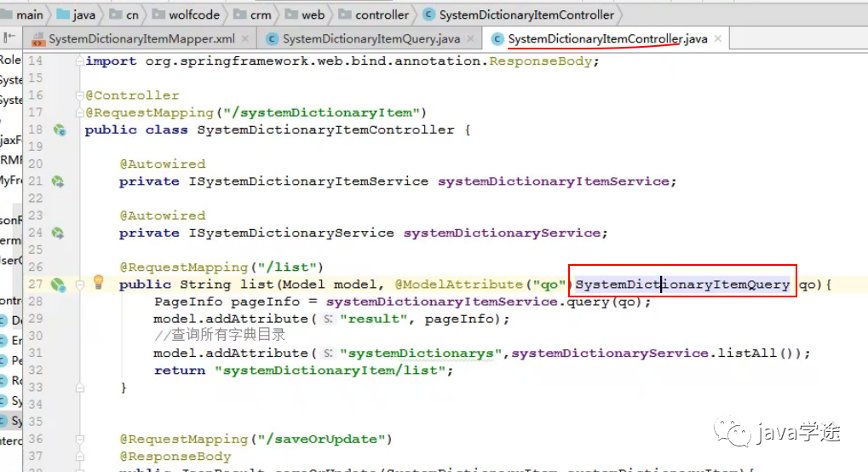Click the ISystemDictionaryService type on line 24
This screenshot has height=472, width=868.
pyautogui.click(x=291, y=233)
